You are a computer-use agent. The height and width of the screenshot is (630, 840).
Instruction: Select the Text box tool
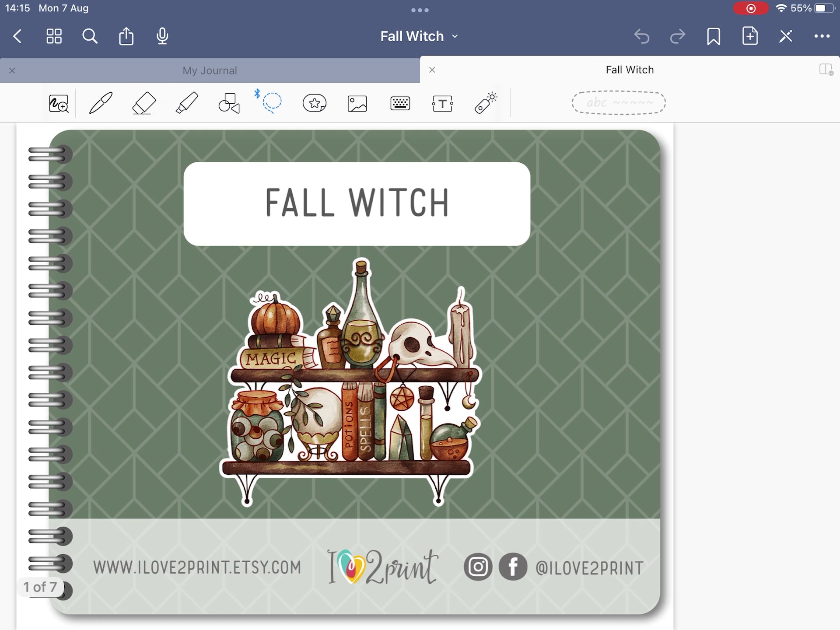coord(442,104)
